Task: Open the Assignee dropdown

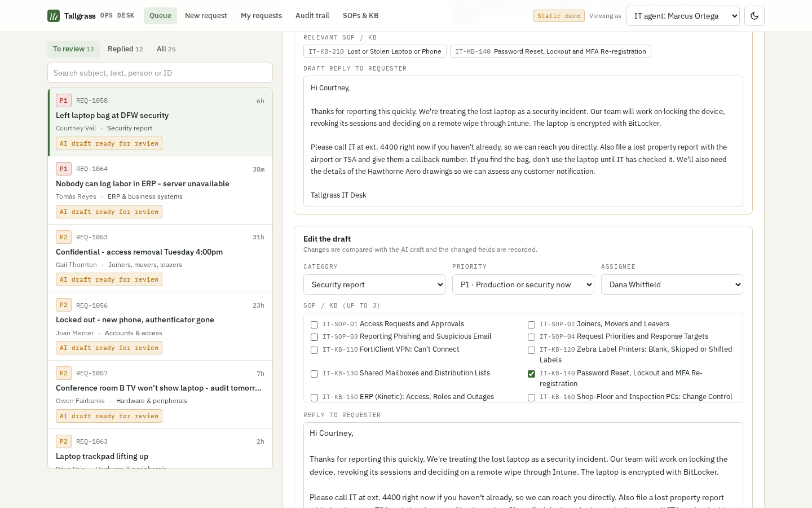Action: (x=672, y=284)
